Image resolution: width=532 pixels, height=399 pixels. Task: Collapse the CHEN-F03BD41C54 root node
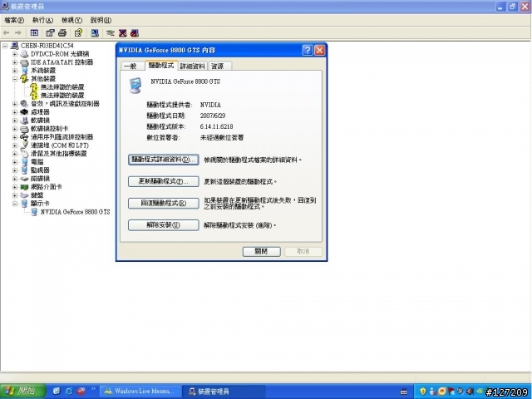click(5, 46)
